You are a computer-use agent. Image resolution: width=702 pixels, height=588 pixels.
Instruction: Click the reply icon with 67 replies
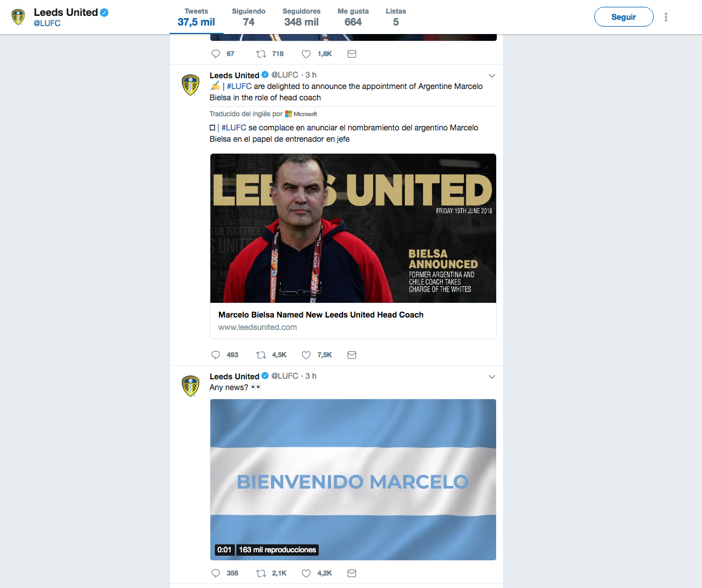(215, 54)
